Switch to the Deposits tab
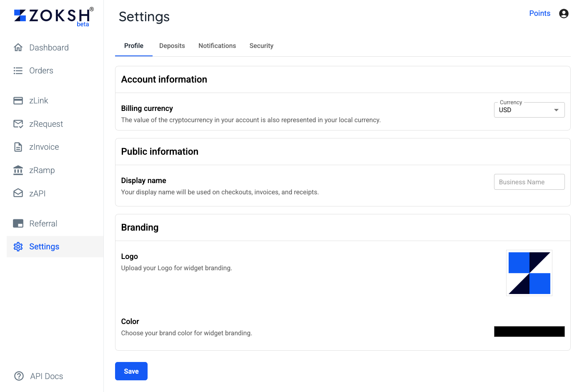The width and height of the screenshot is (582, 392). [x=172, y=46]
